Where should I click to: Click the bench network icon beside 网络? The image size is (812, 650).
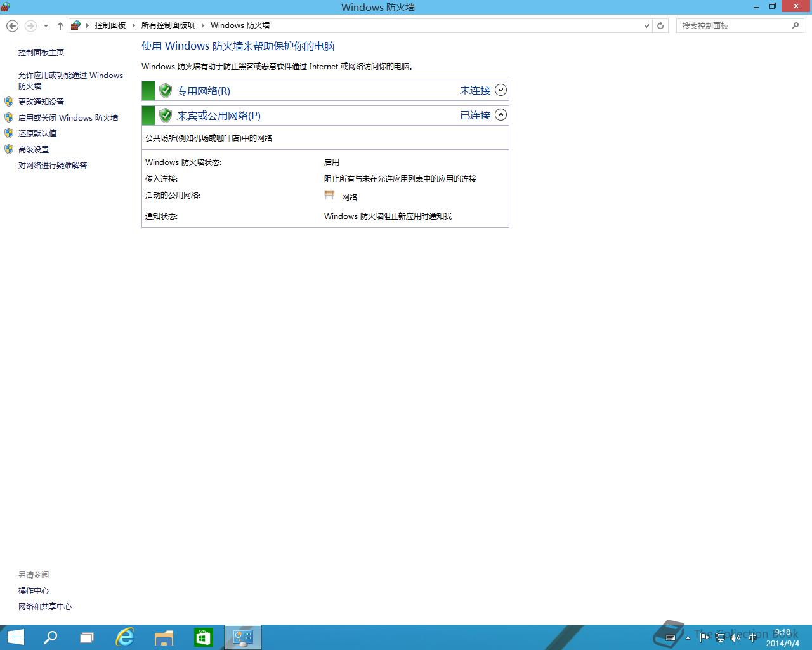click(x=329, y=196)
